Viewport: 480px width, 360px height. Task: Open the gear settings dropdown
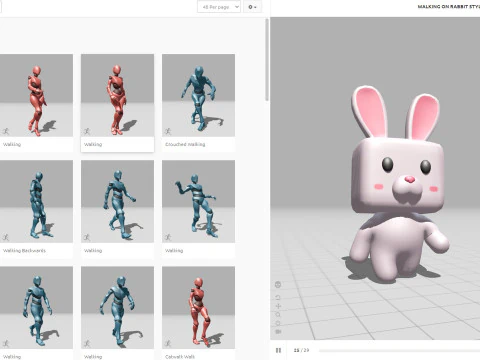[x=252, y=7]
